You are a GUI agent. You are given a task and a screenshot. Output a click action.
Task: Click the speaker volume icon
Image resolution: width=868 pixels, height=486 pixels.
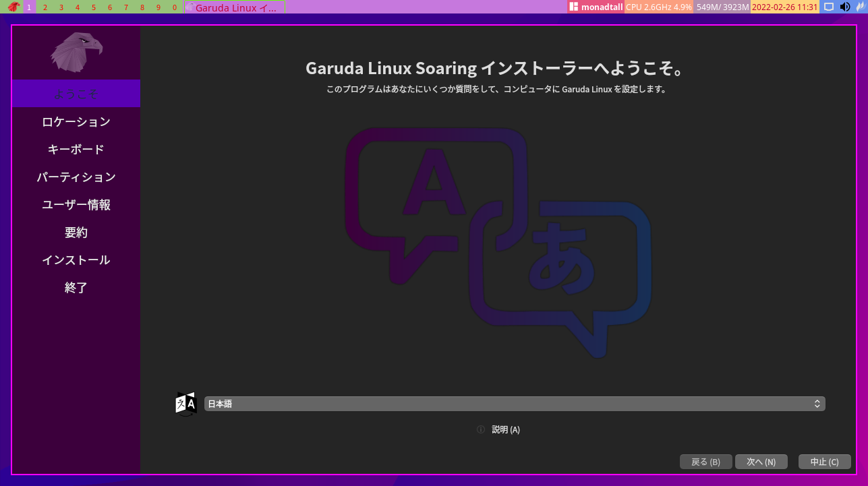click(x=845, y=7)
